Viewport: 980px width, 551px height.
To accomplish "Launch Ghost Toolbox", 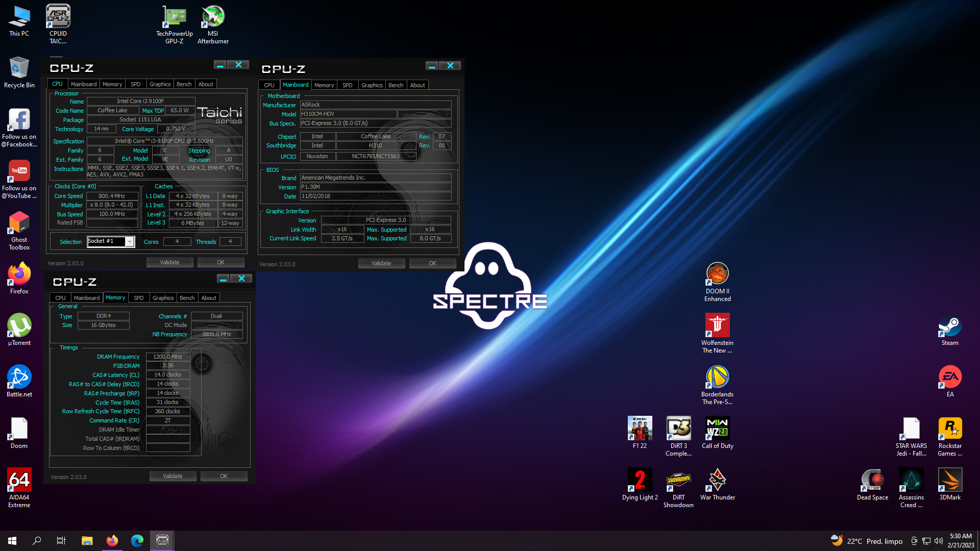I will point(19,231).
